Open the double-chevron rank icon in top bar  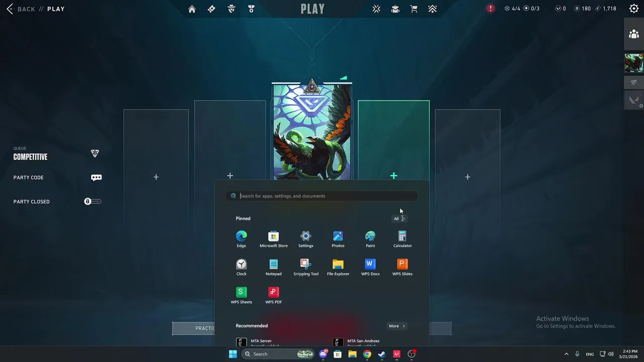point(432,9)
